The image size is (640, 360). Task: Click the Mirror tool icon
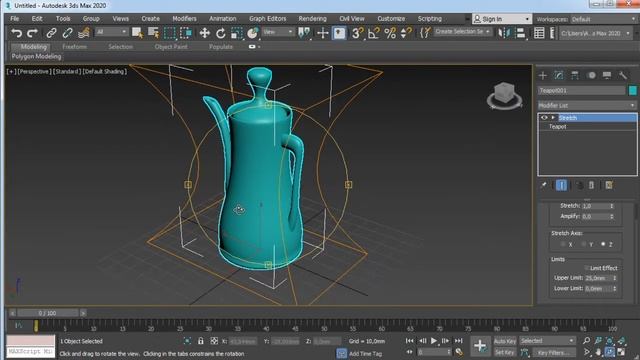point(504,33)
